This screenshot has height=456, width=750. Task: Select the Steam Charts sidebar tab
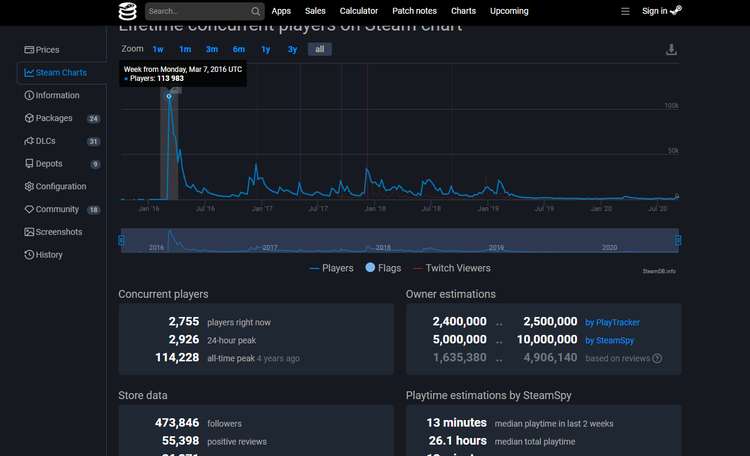coord(61,73)
